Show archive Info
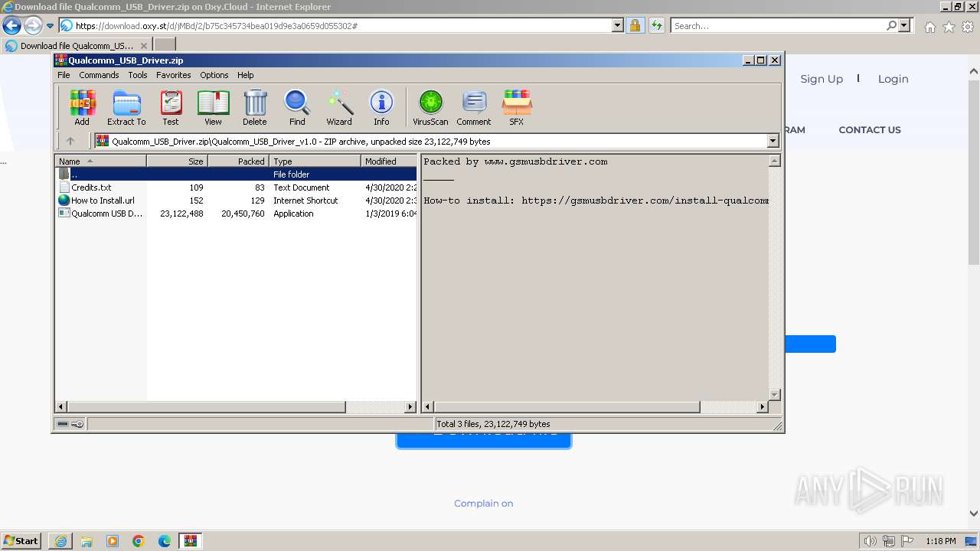The image size is (980, 551). click(x=381, y=108)
